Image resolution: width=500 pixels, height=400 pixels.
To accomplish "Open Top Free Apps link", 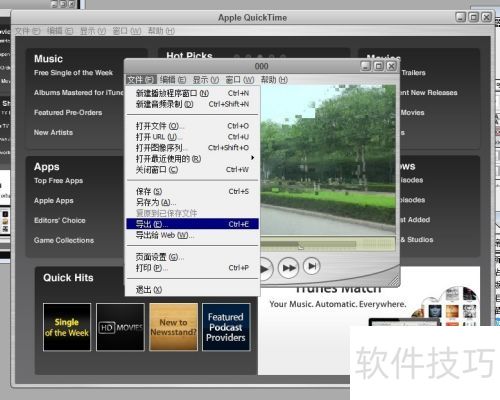I will click(x=58, y=181).
